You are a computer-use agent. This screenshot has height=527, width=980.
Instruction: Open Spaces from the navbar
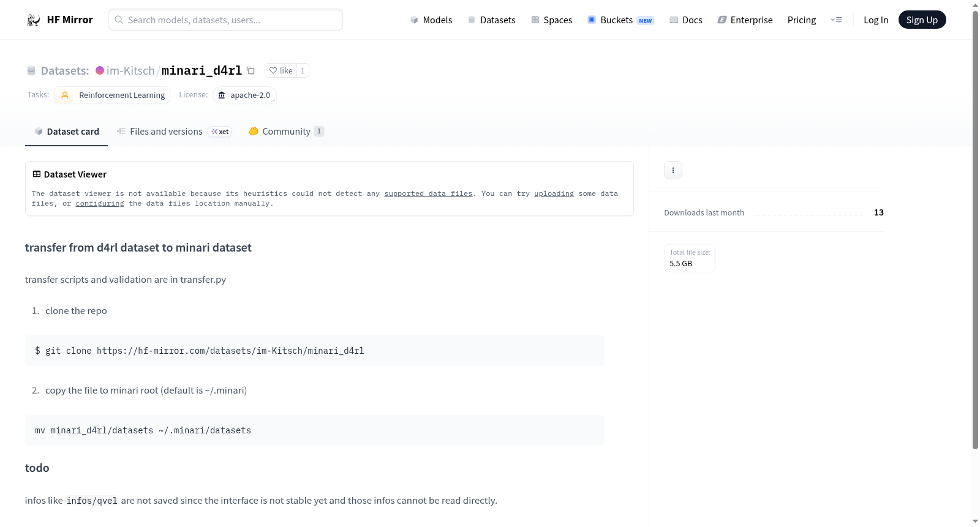pyautogui.click(x=552, y=20)
